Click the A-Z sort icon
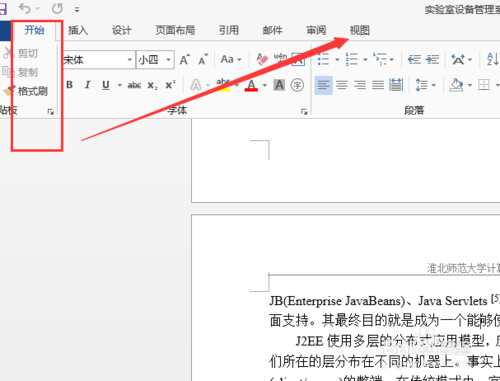Image resolution: width=500 pixels, height=381 pixels. [493, 60]
